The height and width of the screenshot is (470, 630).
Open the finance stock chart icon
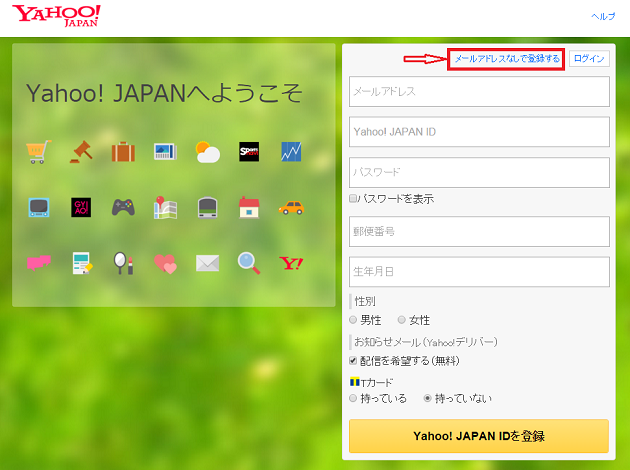pyautogui.click(x=291, y=151)
